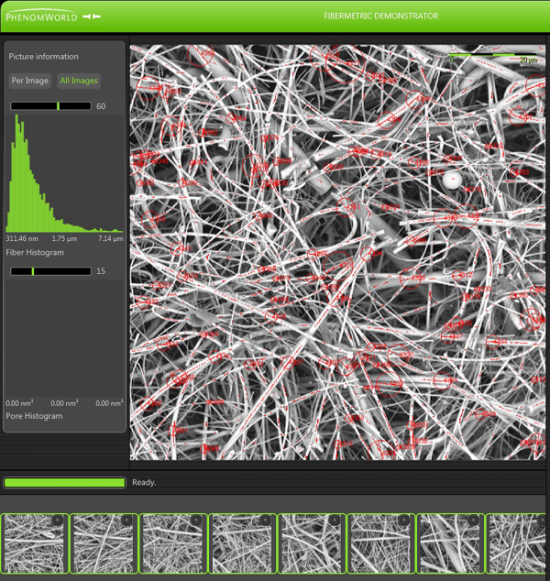Click the 'Ready.' status text
The image size is (550, 581).
click(144, 482)
